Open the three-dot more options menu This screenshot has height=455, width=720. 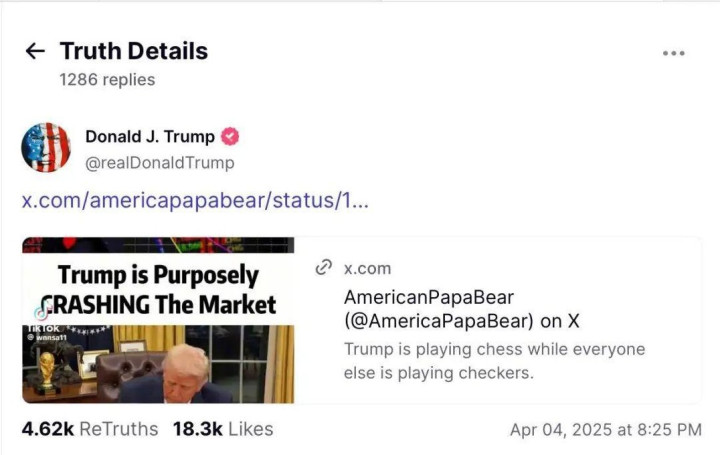674,53
